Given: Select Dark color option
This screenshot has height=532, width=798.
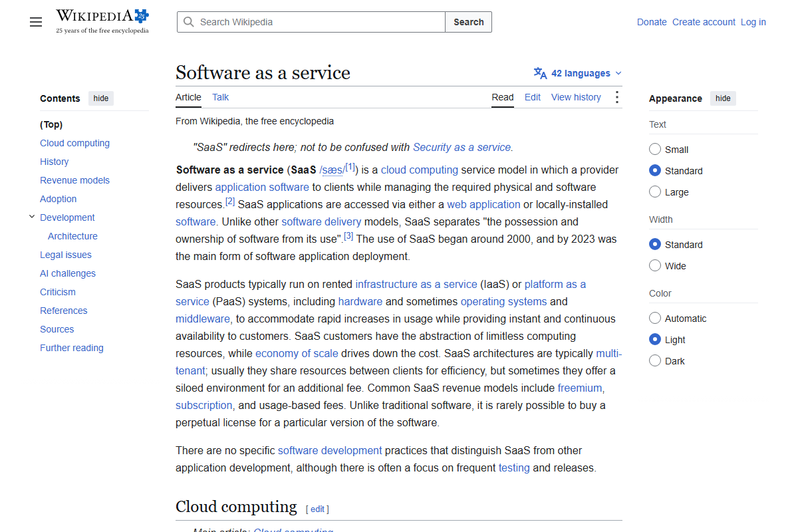Looking at the screenshot, I should [x=655, y=360].
